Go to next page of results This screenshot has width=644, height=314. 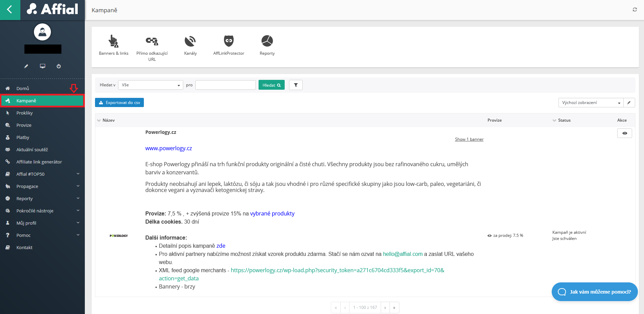(385, 308)
